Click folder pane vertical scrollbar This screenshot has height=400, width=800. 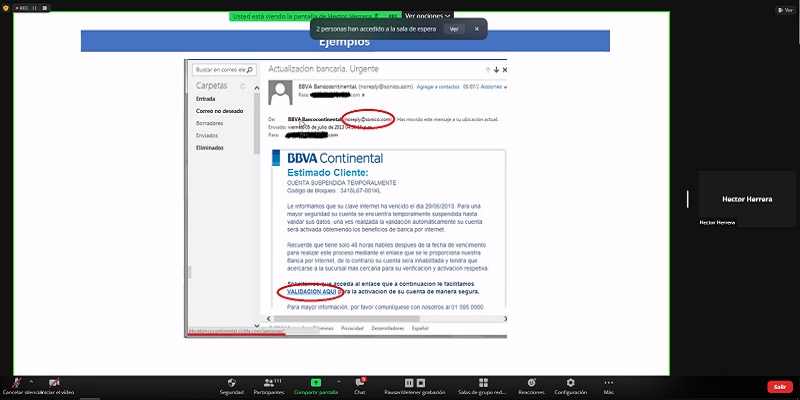pyautogui.click(x=257, y=122)
